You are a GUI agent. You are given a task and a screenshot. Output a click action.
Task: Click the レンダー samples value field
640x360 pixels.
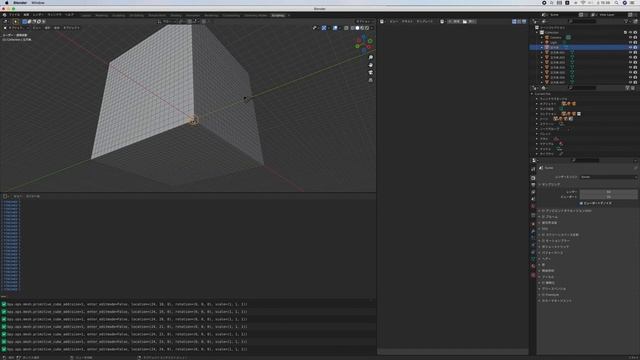click(609, 192)
